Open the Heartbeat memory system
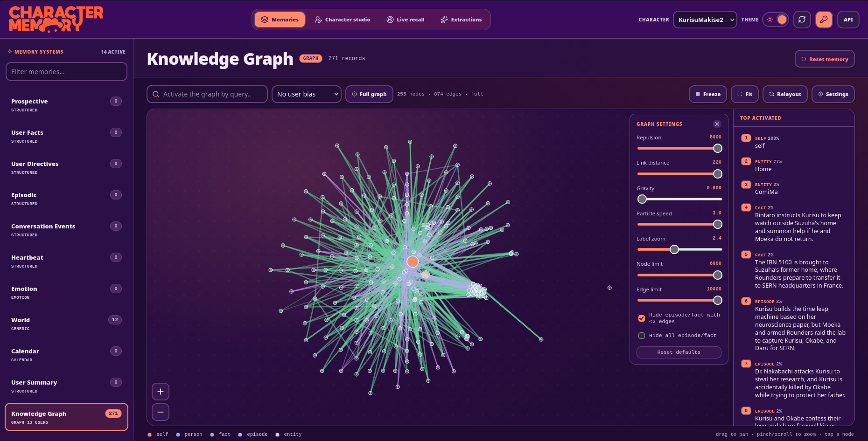The width and height of the screenshot is (868, 441). (x=66, y=262)
